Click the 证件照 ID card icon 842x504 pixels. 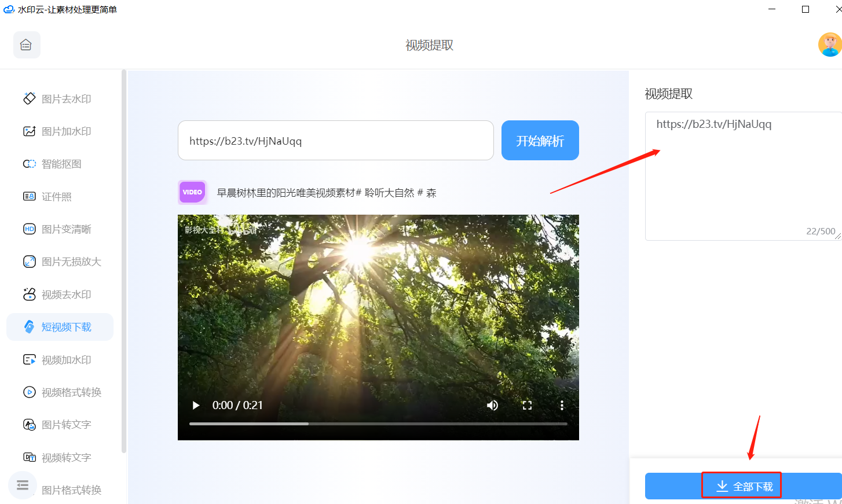click(30, 196)
